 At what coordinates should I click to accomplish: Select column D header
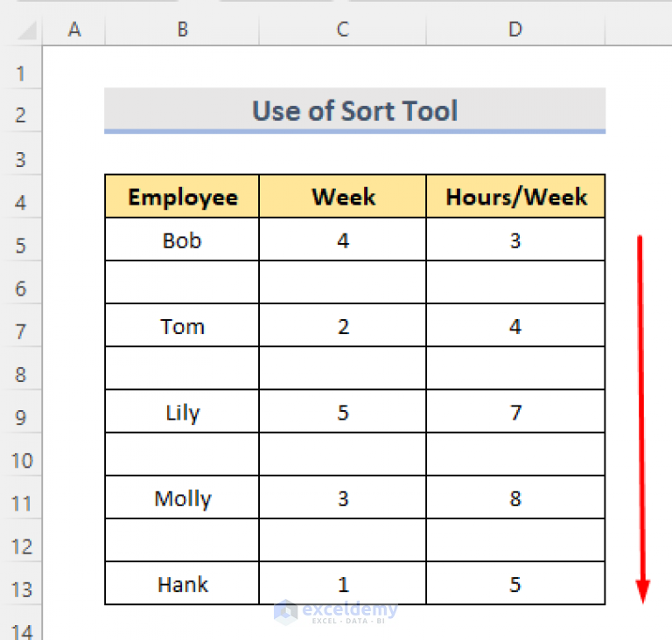point(515,30)
